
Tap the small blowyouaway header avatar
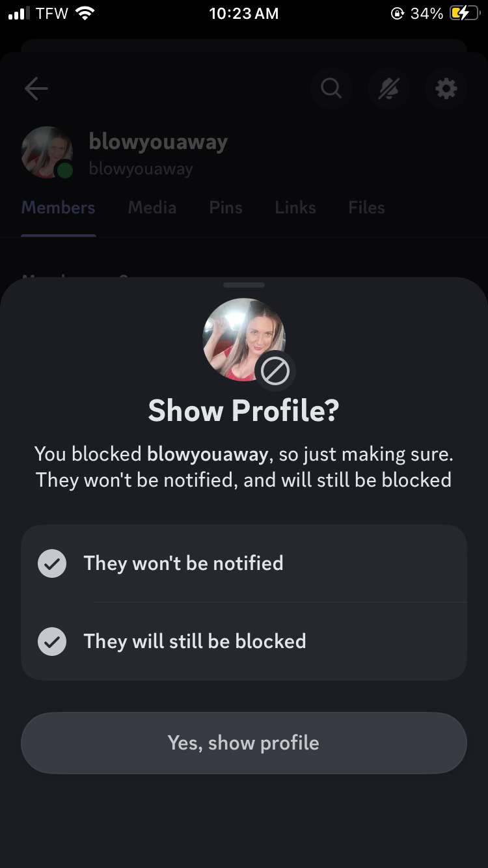pyautogui.click(x=44, y=151)
